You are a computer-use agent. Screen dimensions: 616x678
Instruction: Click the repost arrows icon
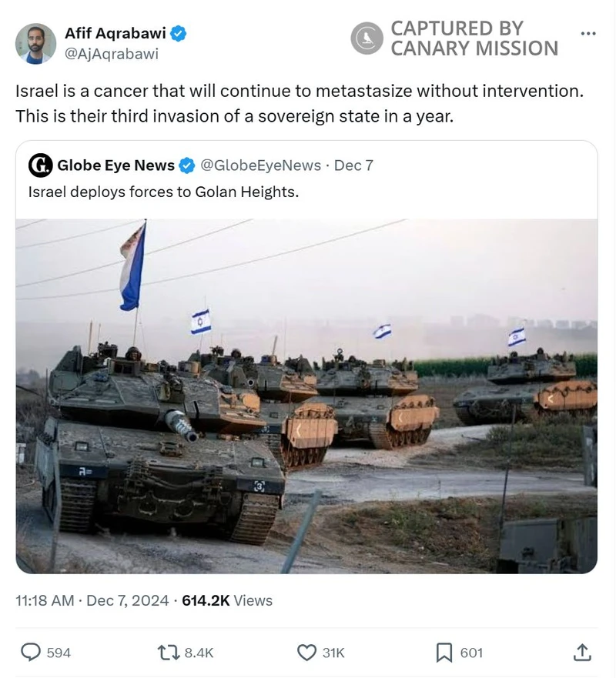pyautogui.click(x=167, y=653)
